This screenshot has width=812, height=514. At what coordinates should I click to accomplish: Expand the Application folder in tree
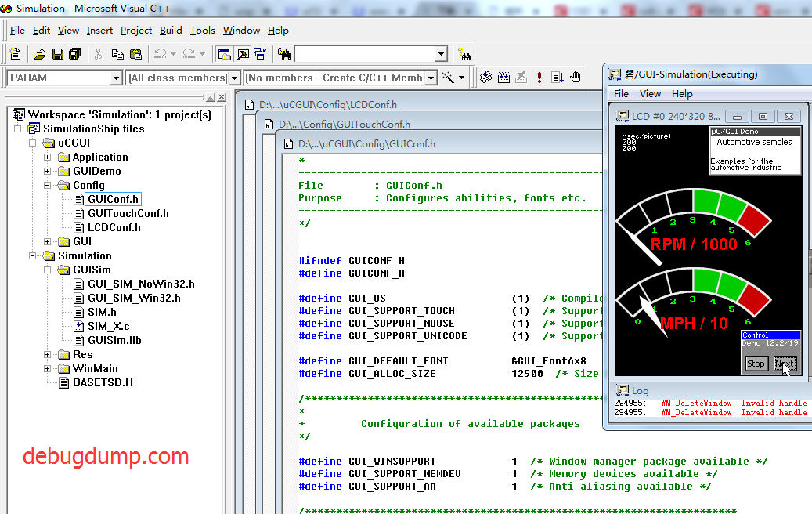[47, 157]
